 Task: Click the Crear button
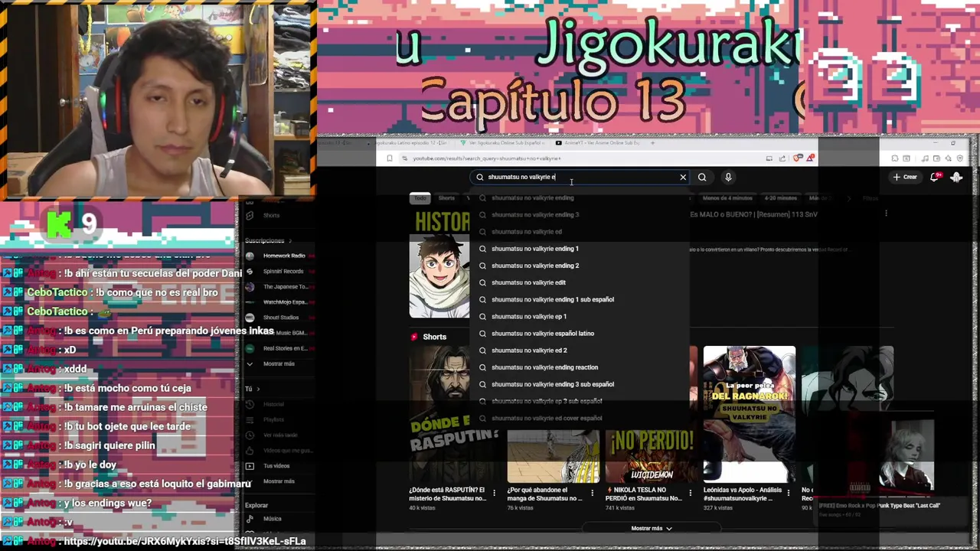[x=905, y=177]
